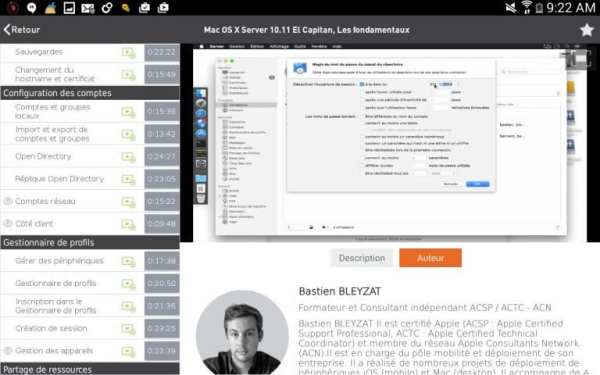Expand the Partage de ressources section
The width and height of the screenshot is (600, 375).
90,370
